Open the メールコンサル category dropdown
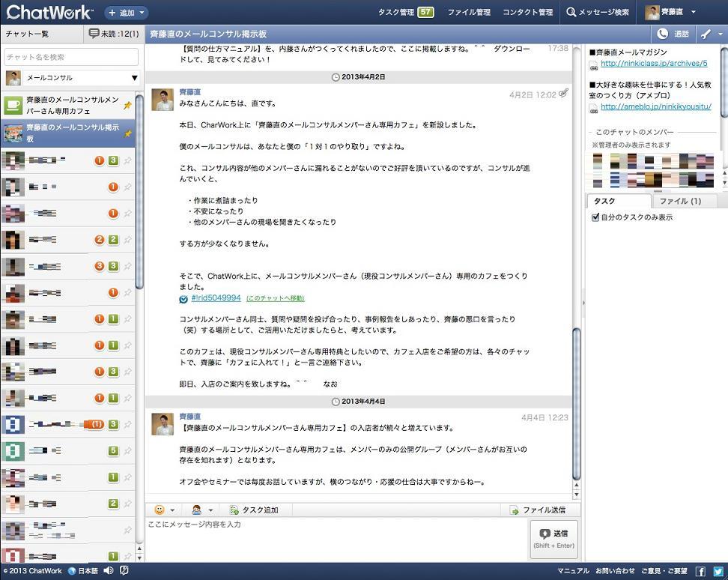This screenshot has height=580, width=728. click(135, 77)
